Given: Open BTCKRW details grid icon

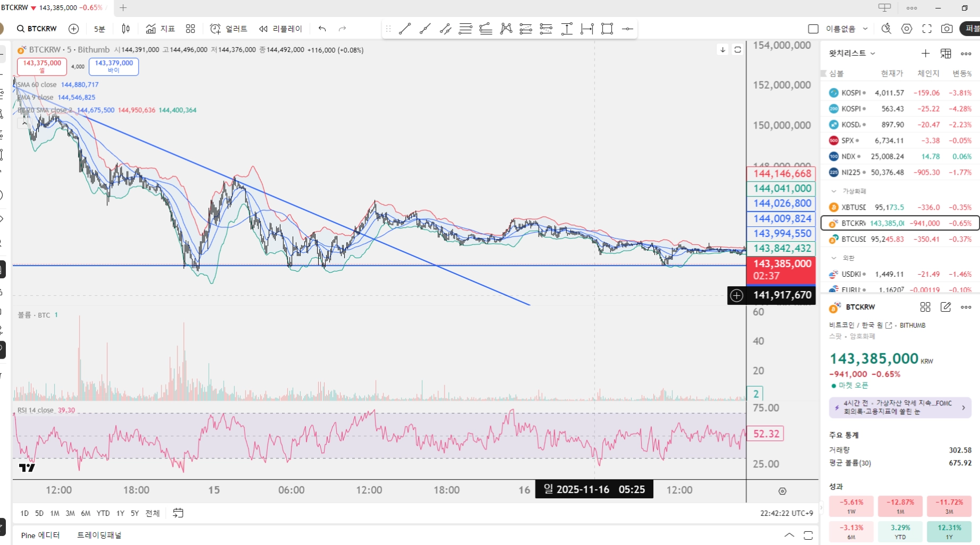Looking at the screenshot, I should (925, 307).
